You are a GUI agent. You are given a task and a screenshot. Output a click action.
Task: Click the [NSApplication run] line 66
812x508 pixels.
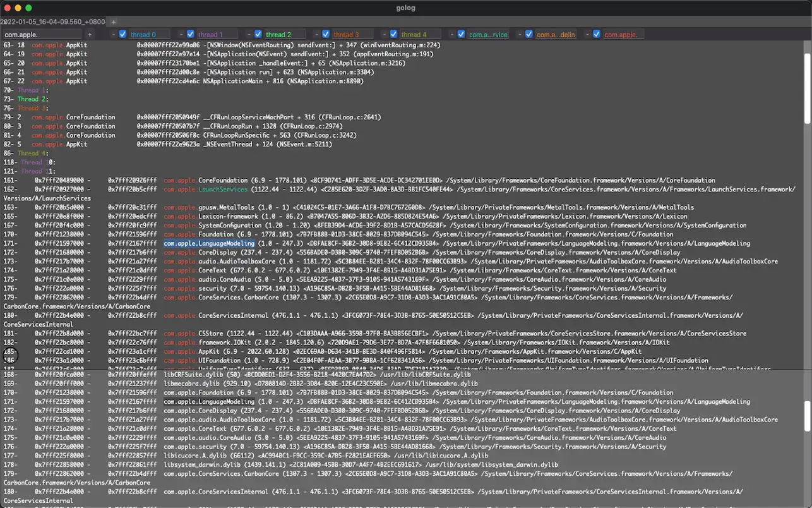coord(188,72)
